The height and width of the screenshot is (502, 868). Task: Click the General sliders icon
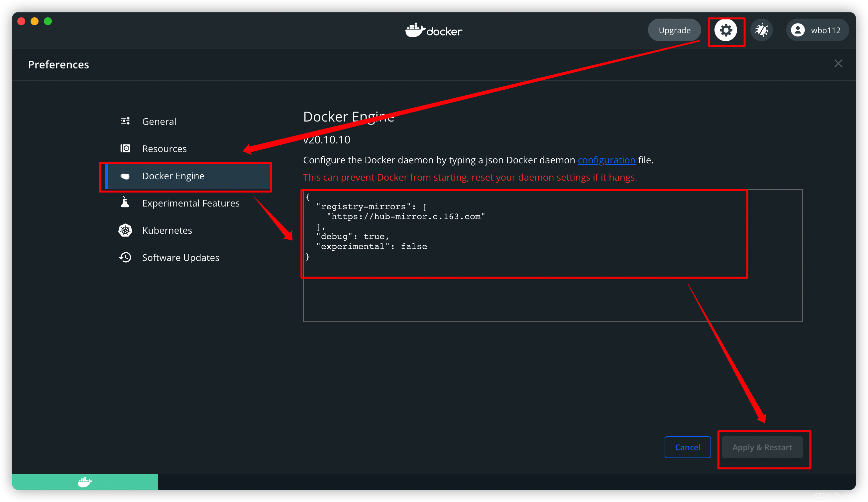pyautogui.click(x=125, y=121)
